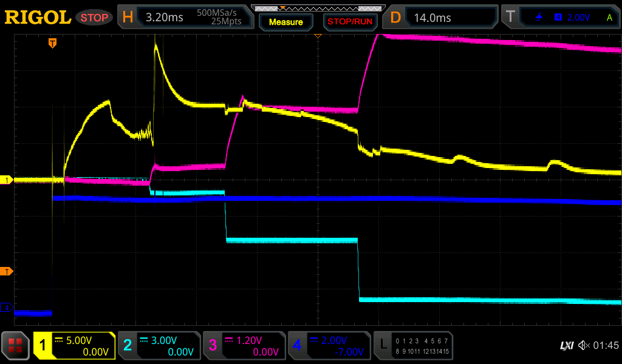Screen dimensions: 622x364
Task: Click the RIGOL logo
Action: pos(38,18)
